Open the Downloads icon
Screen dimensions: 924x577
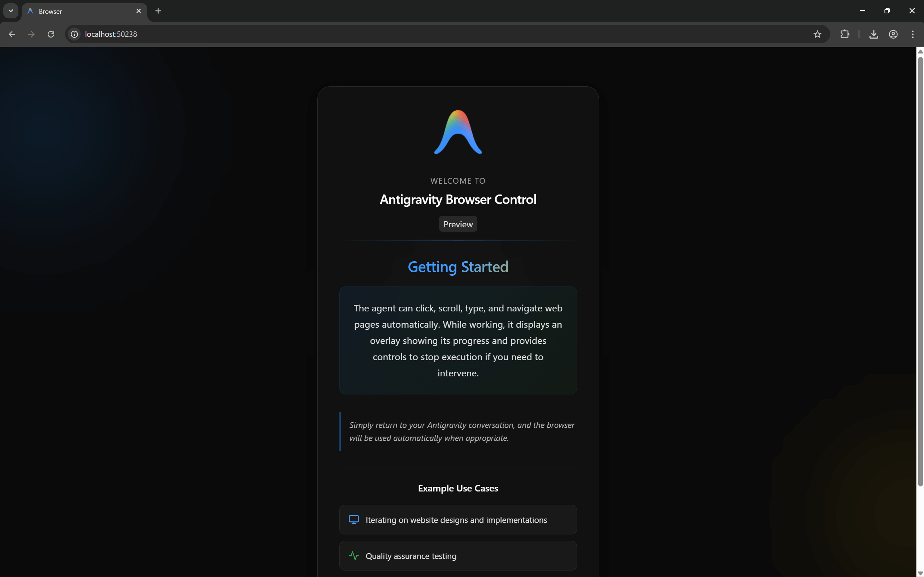pyautogui.click(x=873, y=34)
